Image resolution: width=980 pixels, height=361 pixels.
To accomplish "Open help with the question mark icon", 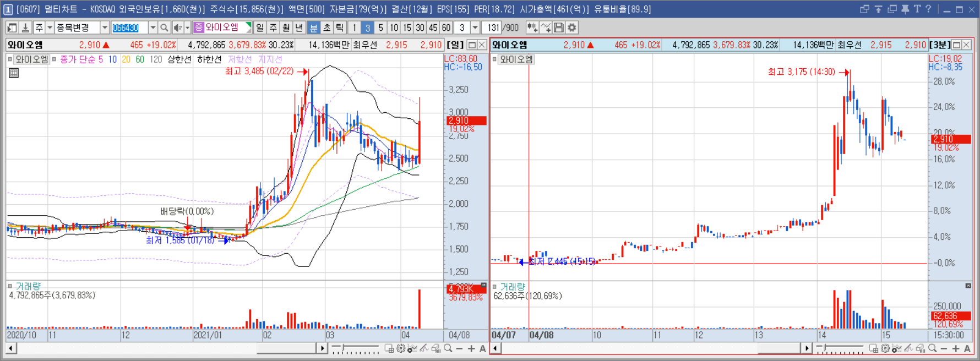I will coord(928,9).
